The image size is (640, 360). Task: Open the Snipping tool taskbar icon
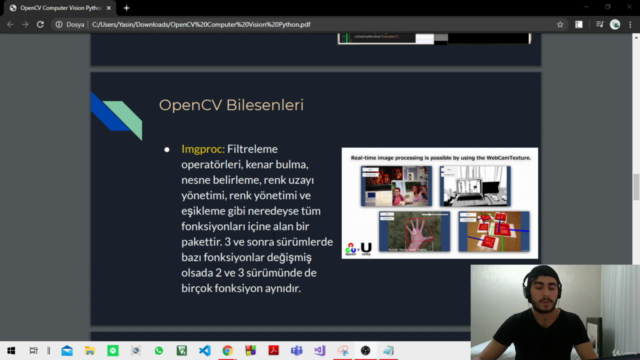point(343,351)
